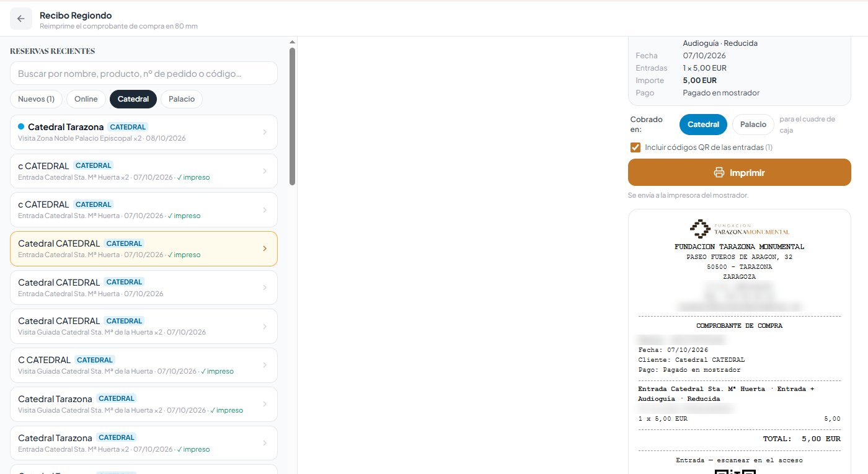Click the search reservations field
This screenshot has width=868, height=474.
pos(144,73)
